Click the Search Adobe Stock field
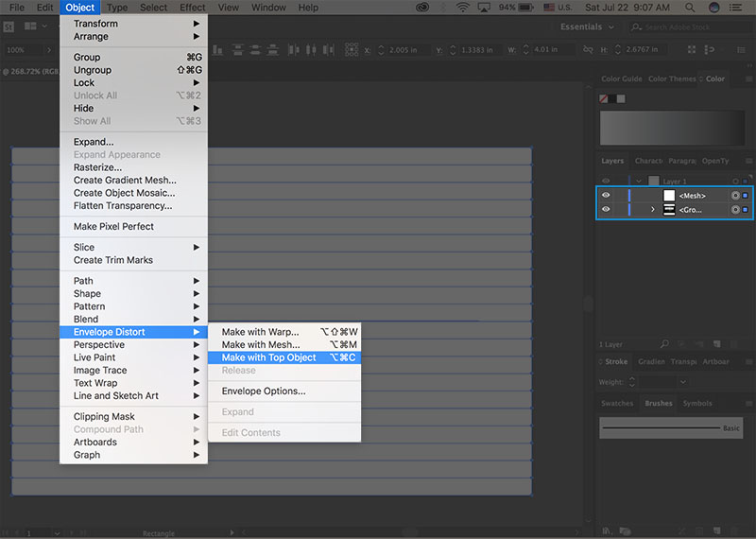756x539 pixels. pyautogui.click(x=691, y=27)
